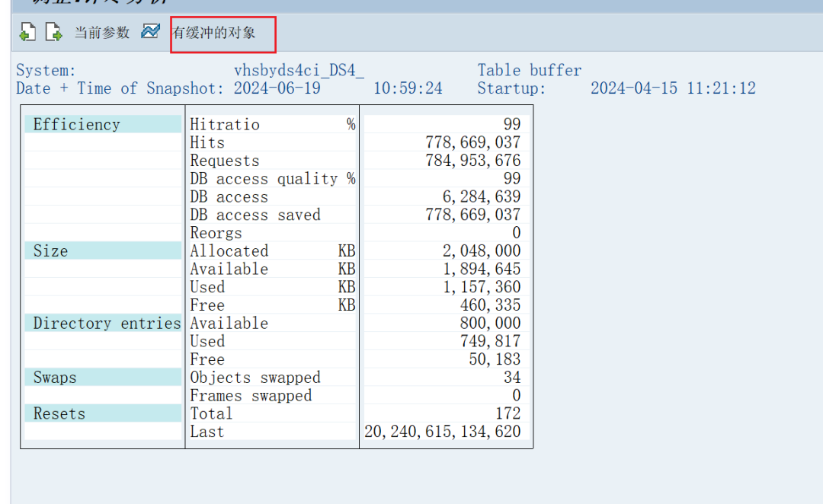Open 当前参数 current parameters
823x504 pixels.
pyautogui.click(x=102, y=33)
